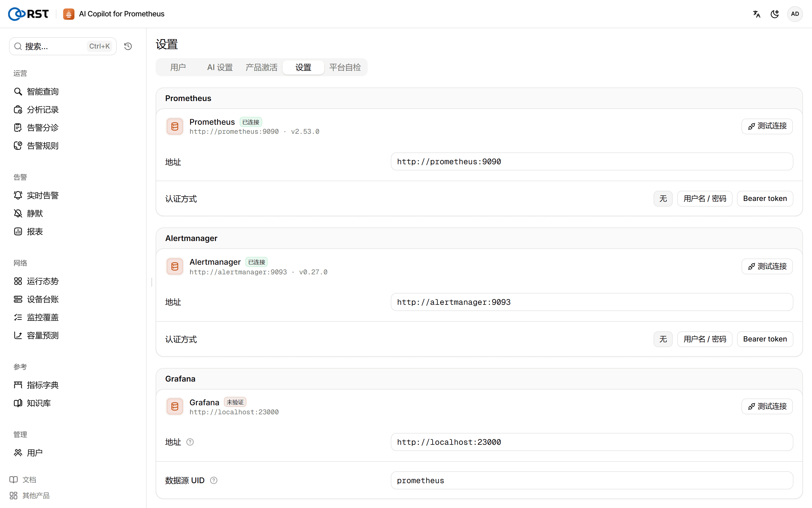The width and height of the screenshot is (812, 508).
Task: Test the Grafana connection
Action: pos(767,406)
